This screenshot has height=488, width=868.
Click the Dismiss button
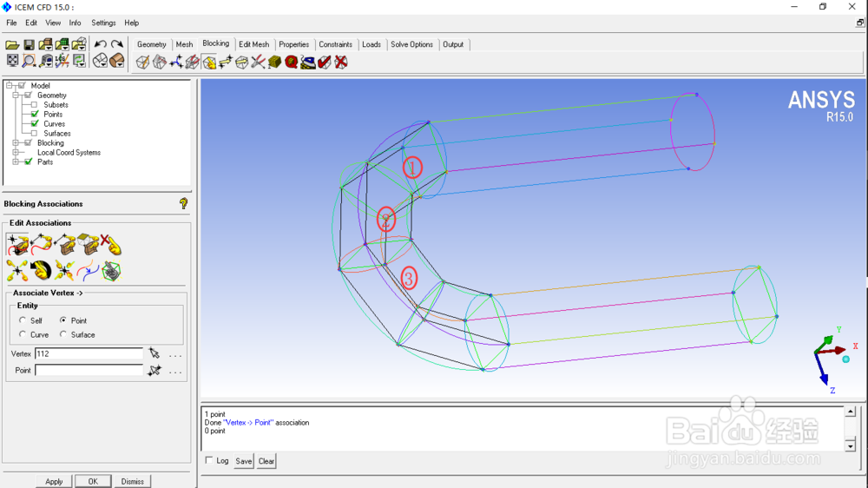(x=132, y=481)
